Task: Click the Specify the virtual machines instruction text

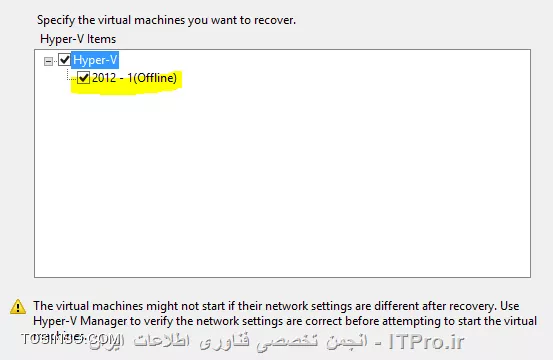Action: (166, 20)
